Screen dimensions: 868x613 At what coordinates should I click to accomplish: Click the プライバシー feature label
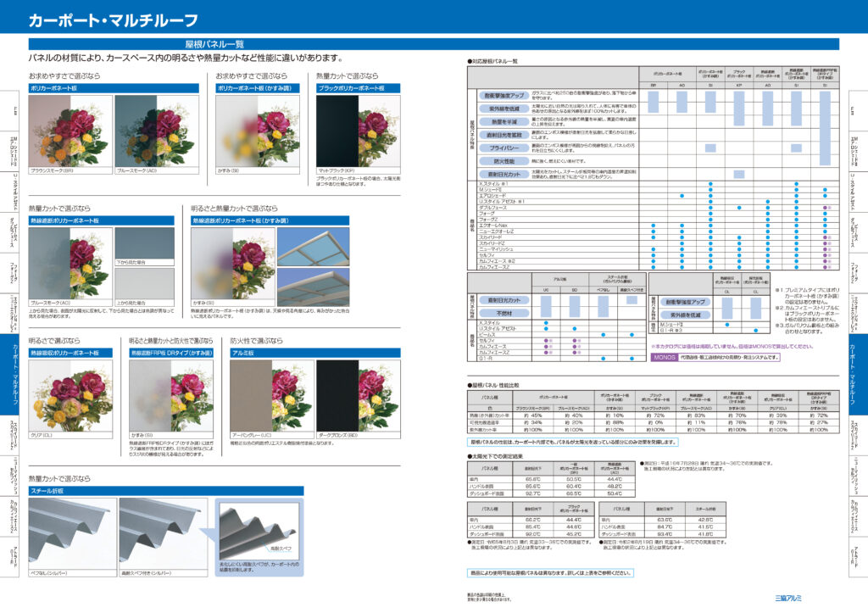[504, 148]
